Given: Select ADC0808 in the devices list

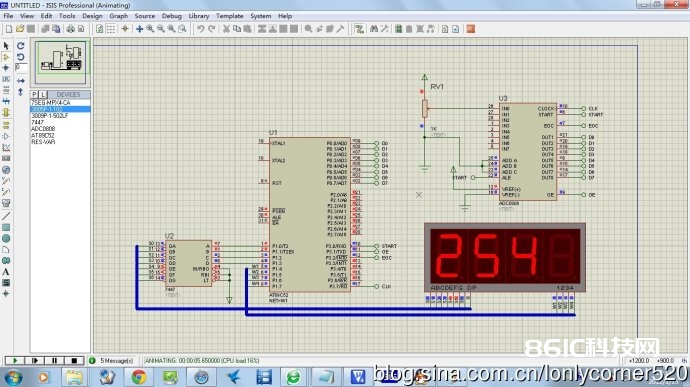Looking at the screenshot, I should click(43, 129).
